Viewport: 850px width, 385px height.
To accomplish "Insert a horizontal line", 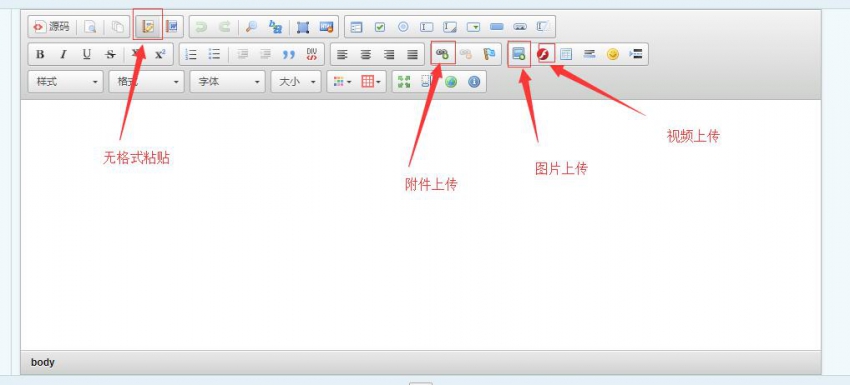I will (589, 54).
